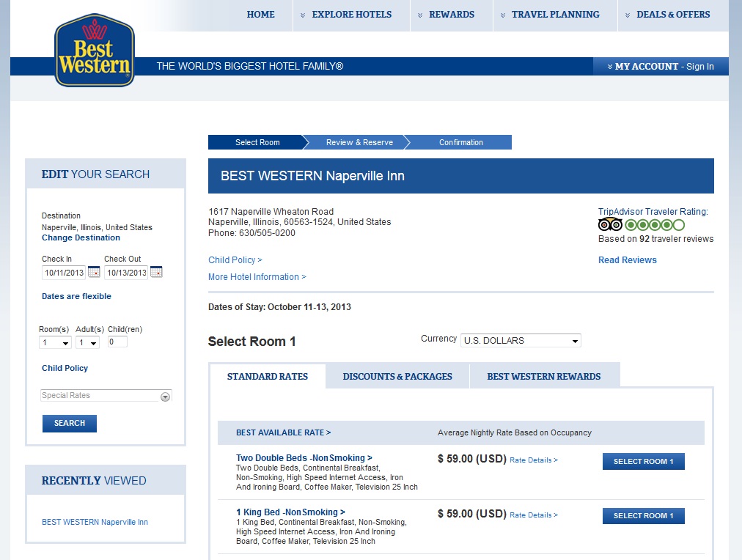The height and width of the screenshot is (560, 742).
Task: Open the Room(s) count dropdown
Action: 55,343
